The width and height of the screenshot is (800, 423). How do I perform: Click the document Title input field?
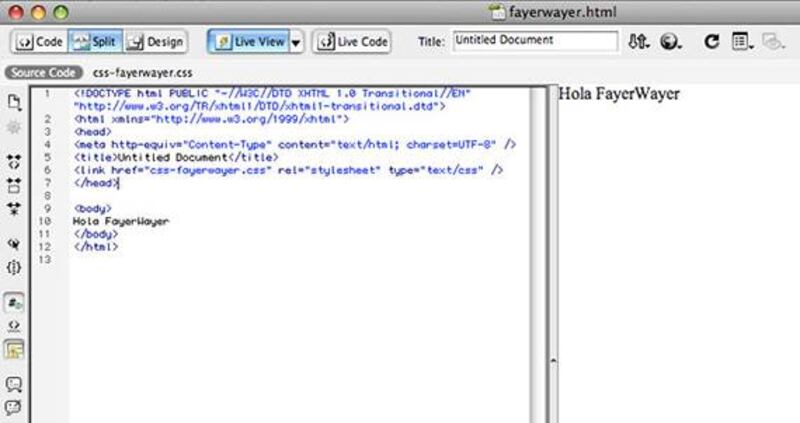point(534,41)
